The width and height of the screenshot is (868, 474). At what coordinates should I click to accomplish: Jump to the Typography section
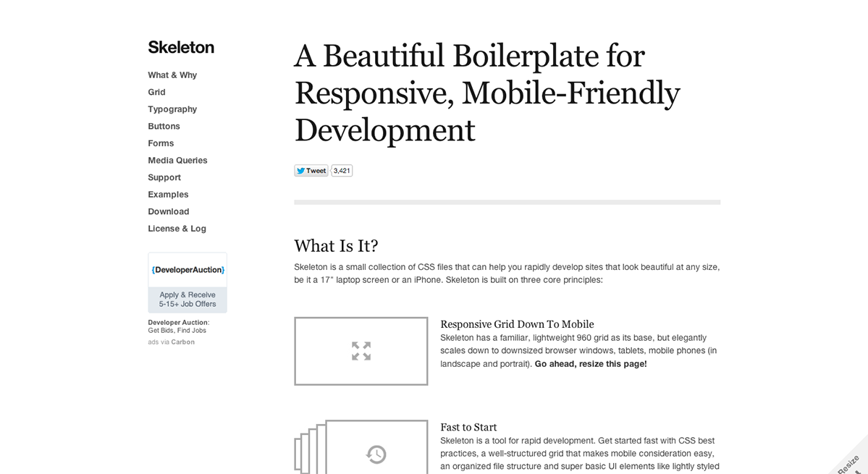172,109
